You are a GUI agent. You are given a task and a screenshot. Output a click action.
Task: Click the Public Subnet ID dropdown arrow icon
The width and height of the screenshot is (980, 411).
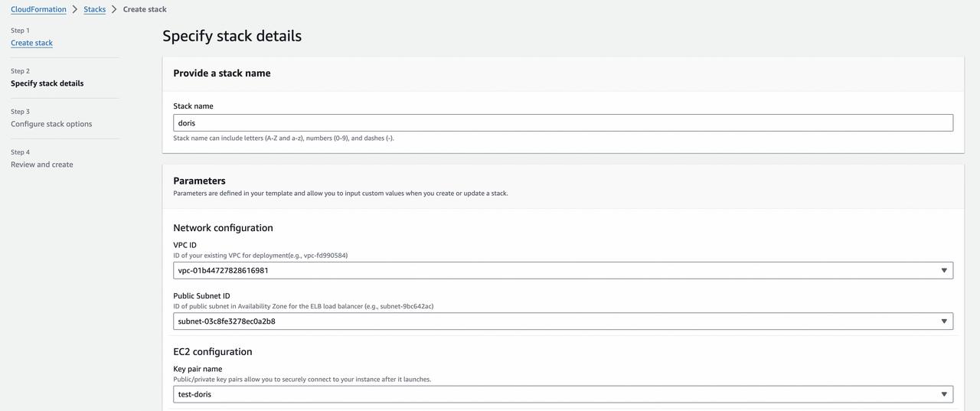[x=944, y=321]
